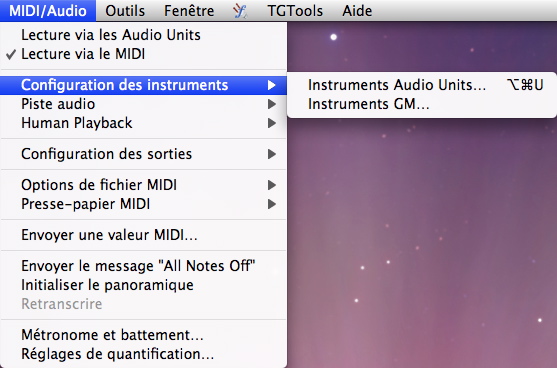Select Envoyer une valeur MIDI…

144,235
